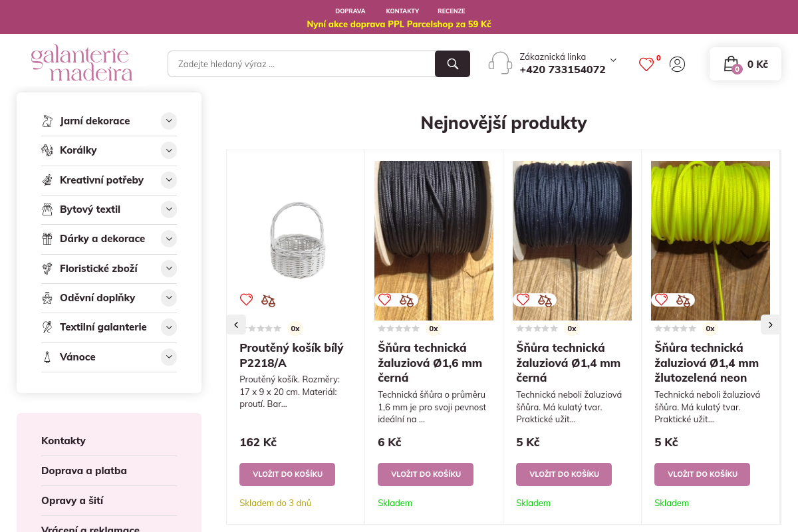Open the RECENZE top menu item
The height and width of the screenshot is (532, 798).
coord(451,11)
